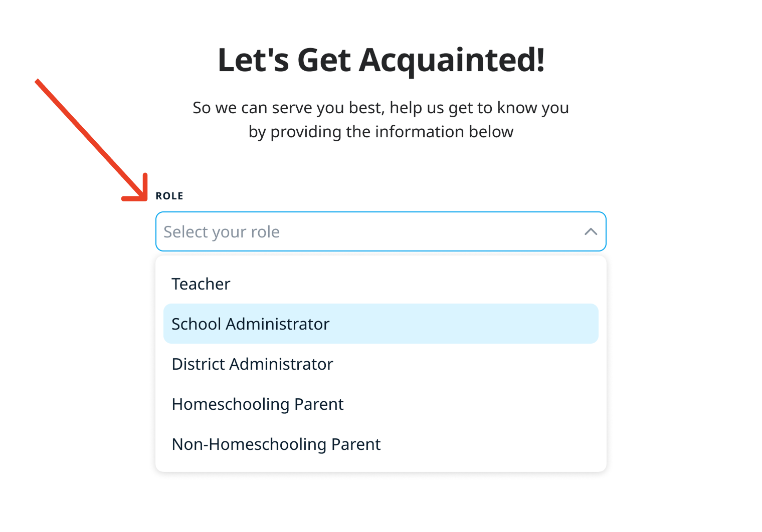Choose the highlighted School Administrator option
Image resolution: width=762 pixels, height=532 pixels.
coord(250,324)
